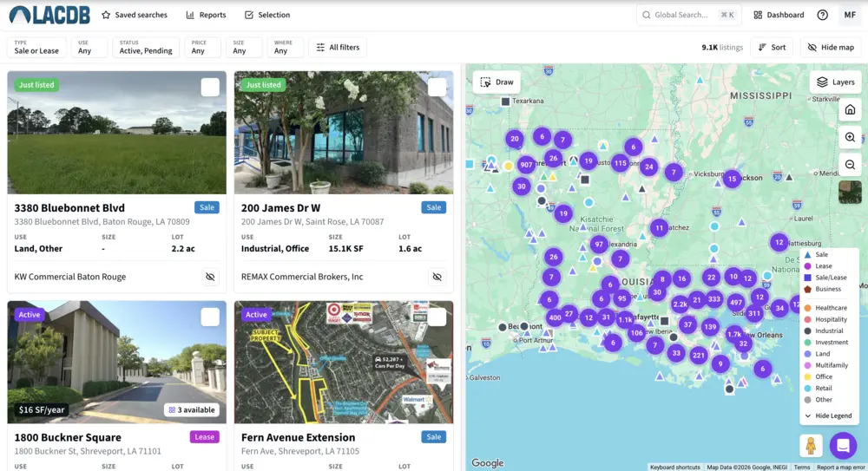This screenshot has height=471, width=868.
Task: Click the help question mark icon
Action: click(x=823, y=15)
